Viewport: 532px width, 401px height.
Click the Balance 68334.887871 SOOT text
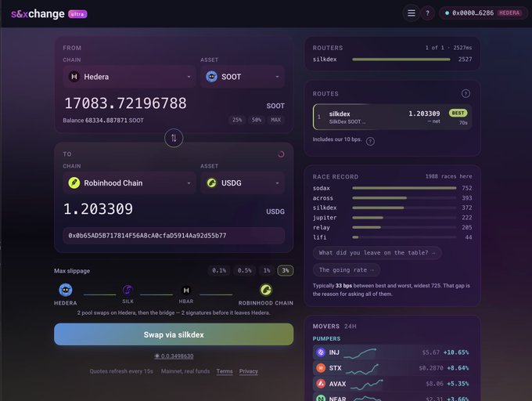tap(103, 121)
